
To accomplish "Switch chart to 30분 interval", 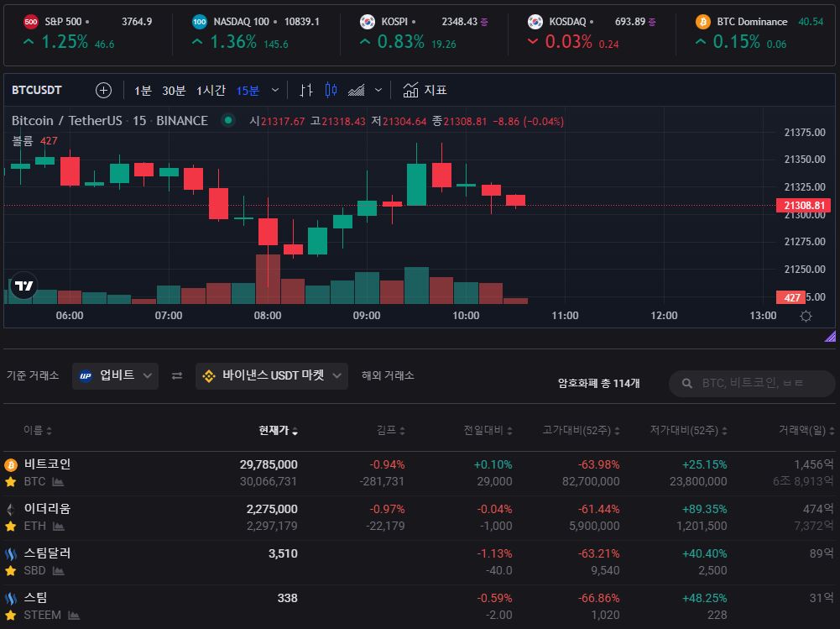I will (x=174, y=91).
